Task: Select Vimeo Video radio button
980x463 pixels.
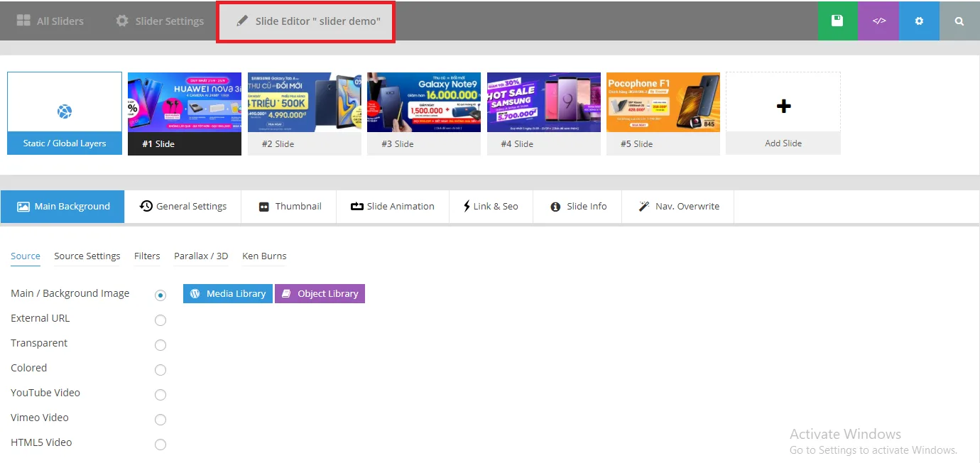Action: [160, 420]
